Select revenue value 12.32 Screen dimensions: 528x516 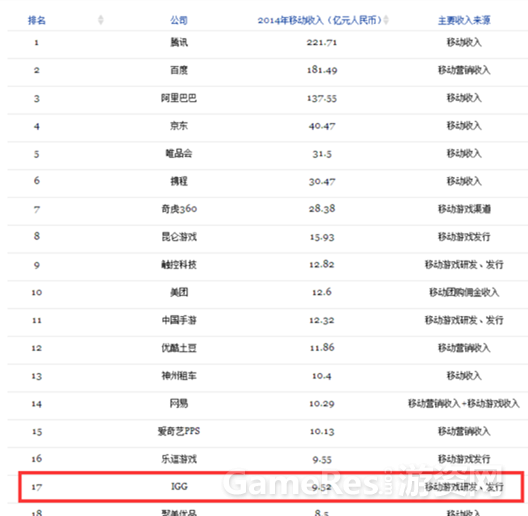[x=322, y=320]
